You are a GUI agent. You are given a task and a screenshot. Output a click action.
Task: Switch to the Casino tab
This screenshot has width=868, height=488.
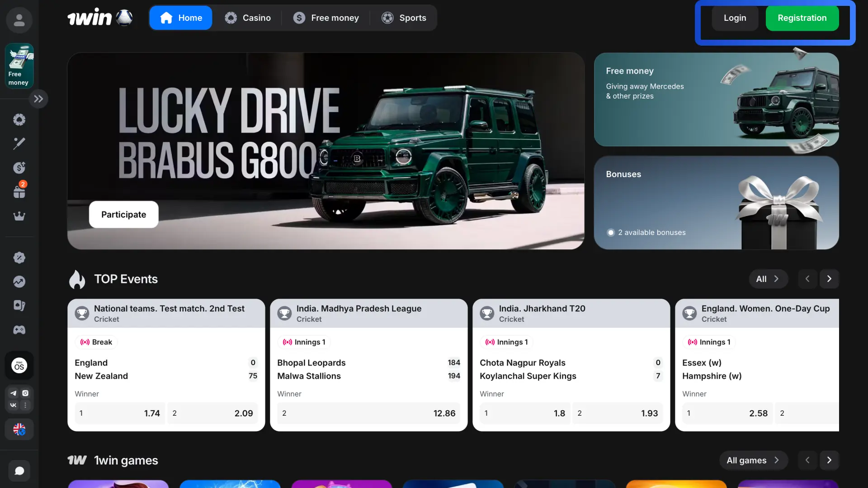pos(248,18)
